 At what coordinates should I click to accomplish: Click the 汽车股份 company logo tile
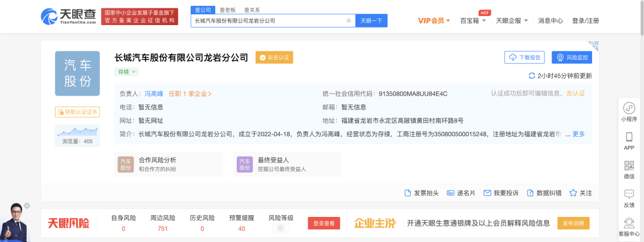[x=78, y=73]
